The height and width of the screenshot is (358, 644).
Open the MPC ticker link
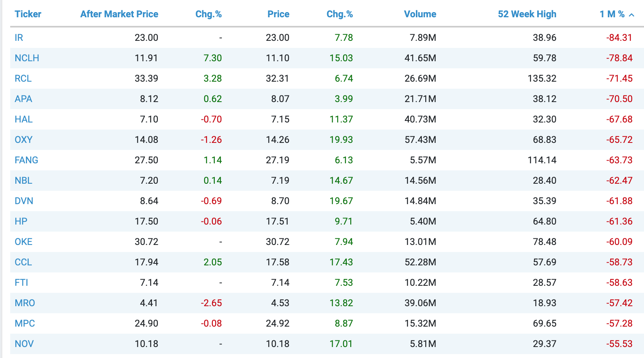point(25,323)
